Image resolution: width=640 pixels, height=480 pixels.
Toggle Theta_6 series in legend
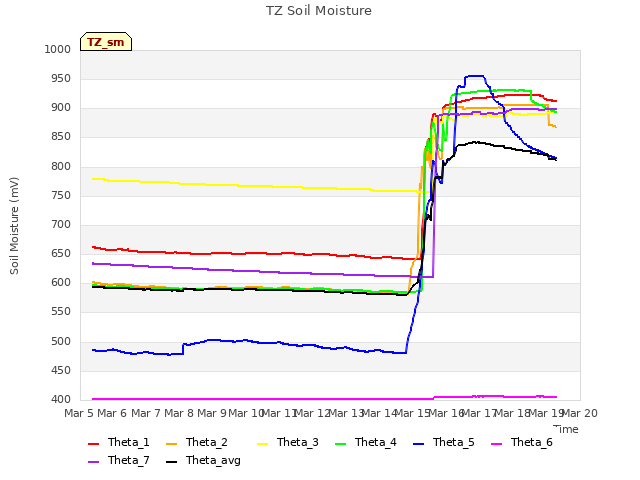522,442
